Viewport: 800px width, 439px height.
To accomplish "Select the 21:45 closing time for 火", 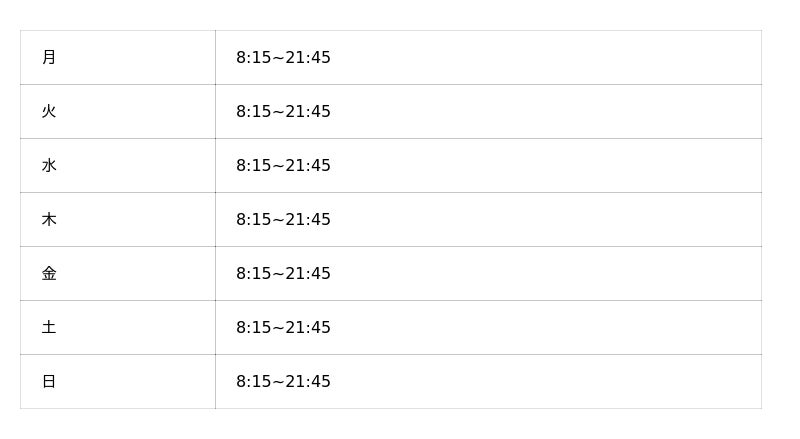I will [308, 112].
